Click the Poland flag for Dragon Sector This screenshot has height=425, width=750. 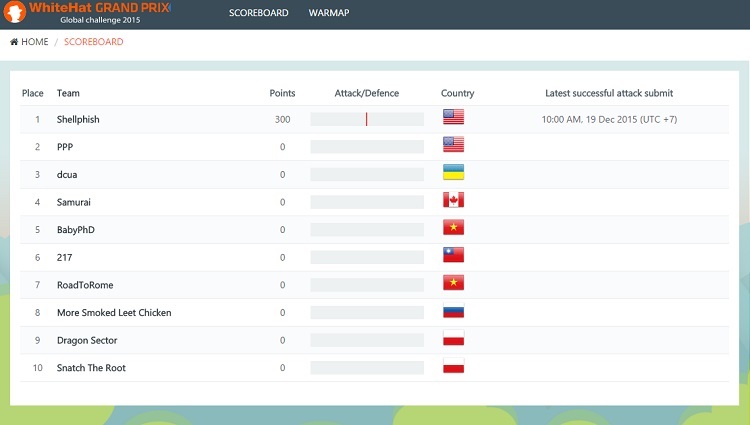pos(453,338)
